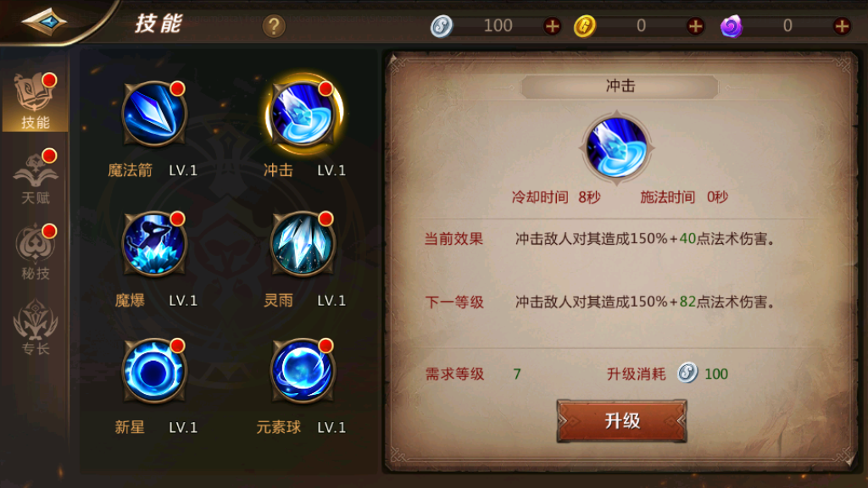The image size is (868, 488).
Task: Choose the 元素球 skill orb
Action: click(x=303, y=371)
